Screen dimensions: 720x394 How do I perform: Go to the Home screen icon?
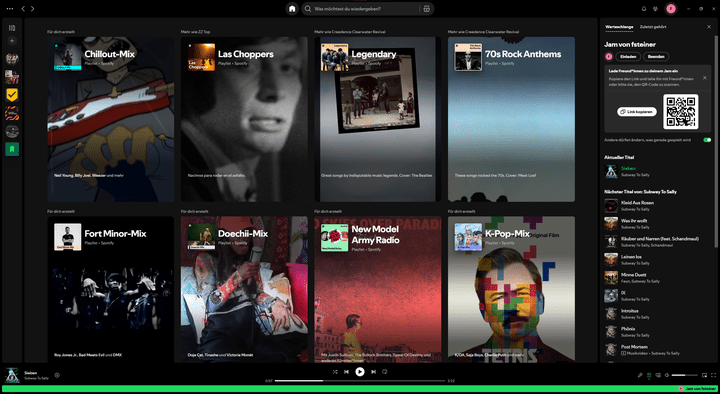[292, 9]
